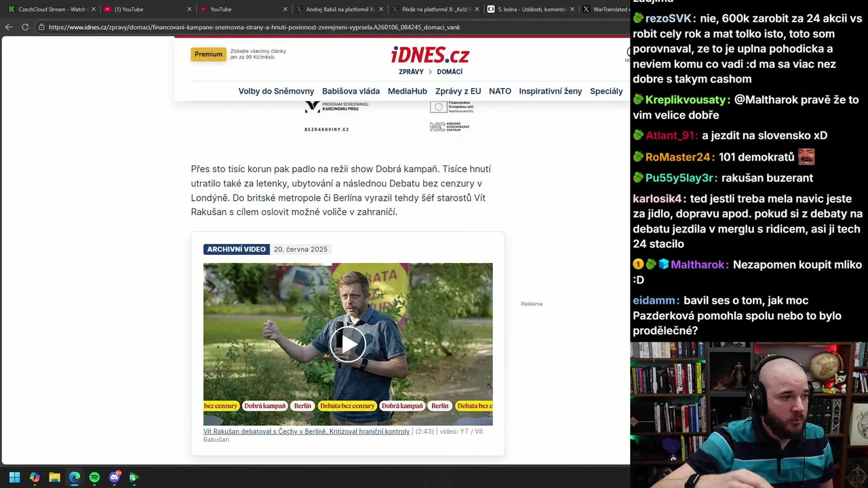The width and height of the screenshot is (868, 488).
Task: Open Inspirativní ženy section
Action: coord(550,91)
